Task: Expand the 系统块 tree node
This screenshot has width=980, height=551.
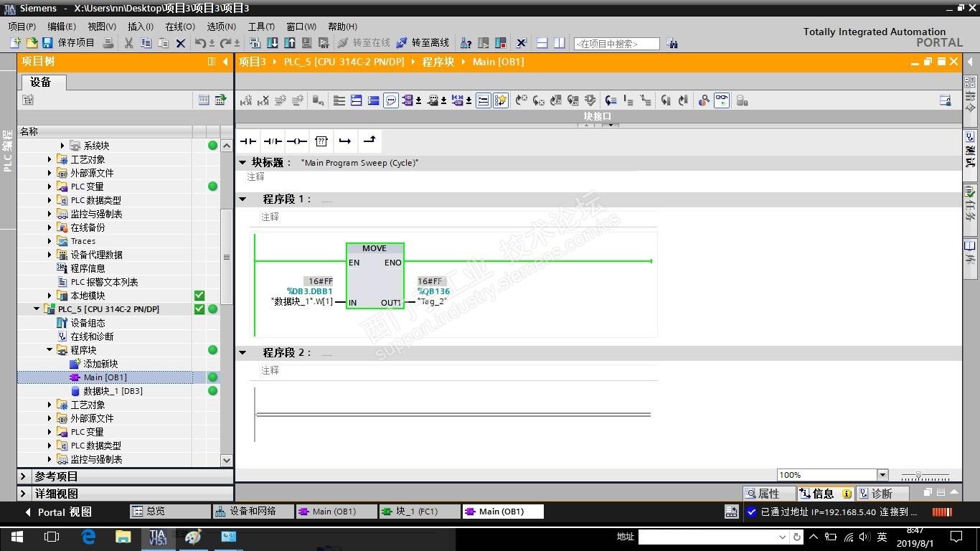Action: coord(62,146)
